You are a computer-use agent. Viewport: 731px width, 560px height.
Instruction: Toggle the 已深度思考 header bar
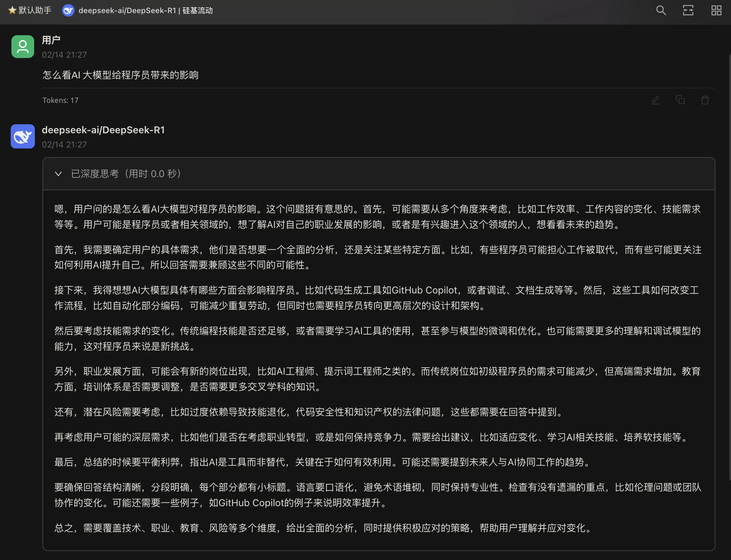click(379, 174)
